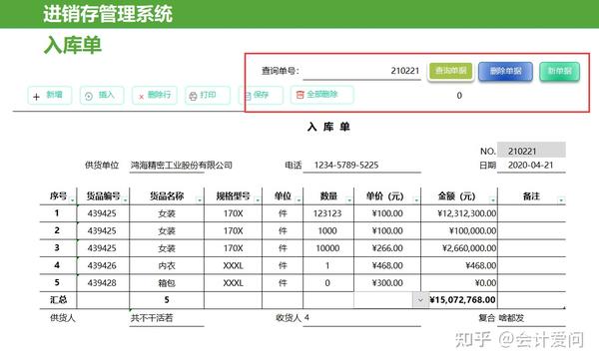Select product name cell 内衣
The height and width of the screenshot is (364, 599).
(167, 265)
